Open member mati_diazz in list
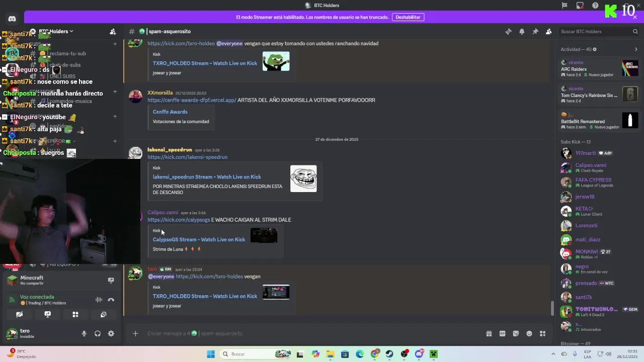Screen dimensions: 644x362 pos(599,239)
